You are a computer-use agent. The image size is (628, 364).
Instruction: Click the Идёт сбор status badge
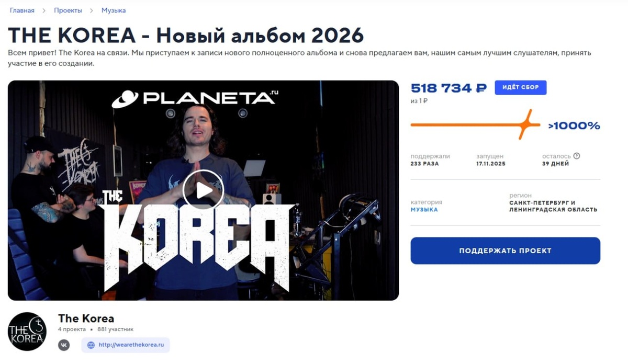[520, 87]
